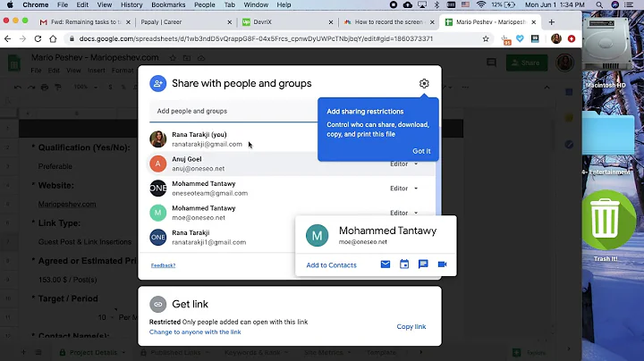Open the Project Details sheet tab
The width and height of the screenshot is (644, 361).
[92, 352]
